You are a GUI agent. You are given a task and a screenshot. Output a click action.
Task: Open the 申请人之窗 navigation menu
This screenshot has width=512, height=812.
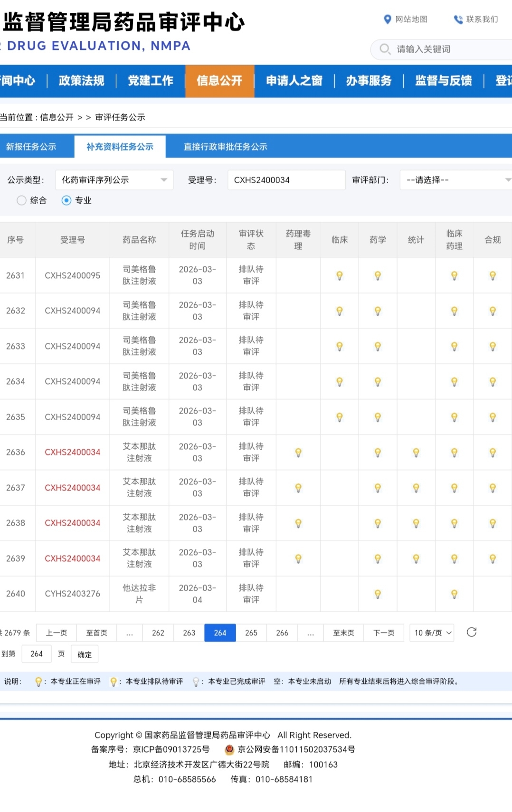click(x=294, y=81)
